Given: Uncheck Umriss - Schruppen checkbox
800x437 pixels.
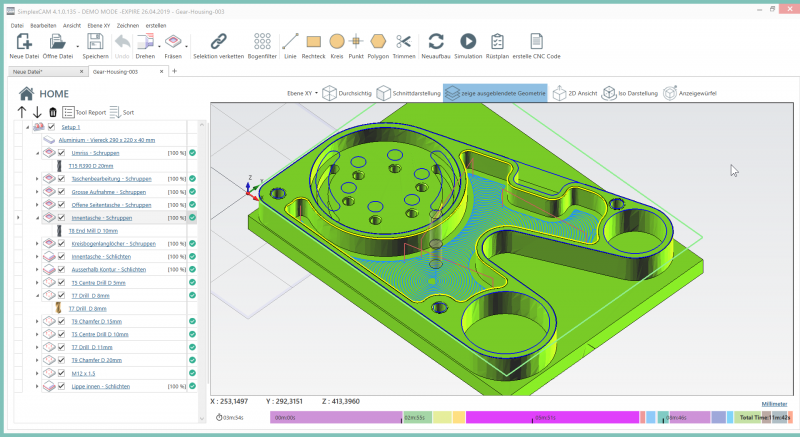Looking at the screenshot, I should pos(61,153).
